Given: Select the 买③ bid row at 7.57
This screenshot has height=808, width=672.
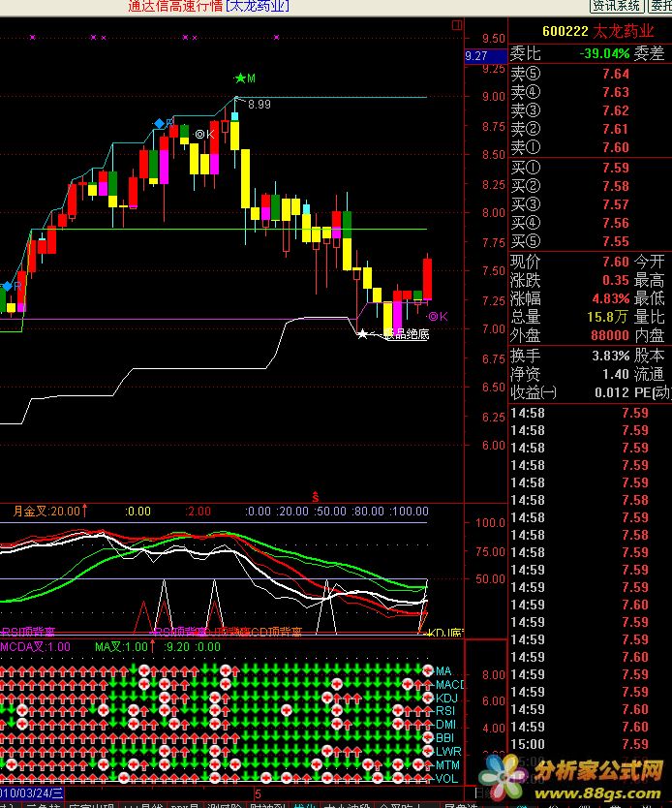Looking at the screenshot, I should click(590, 204).
